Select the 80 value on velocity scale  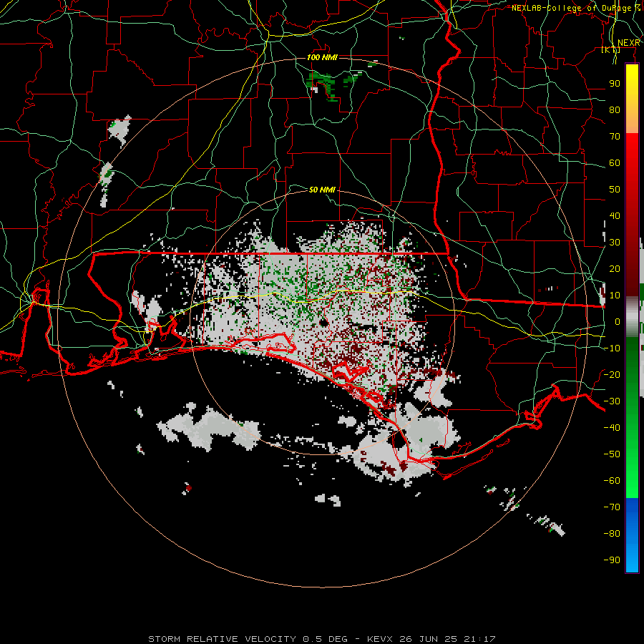coord(615,110)
